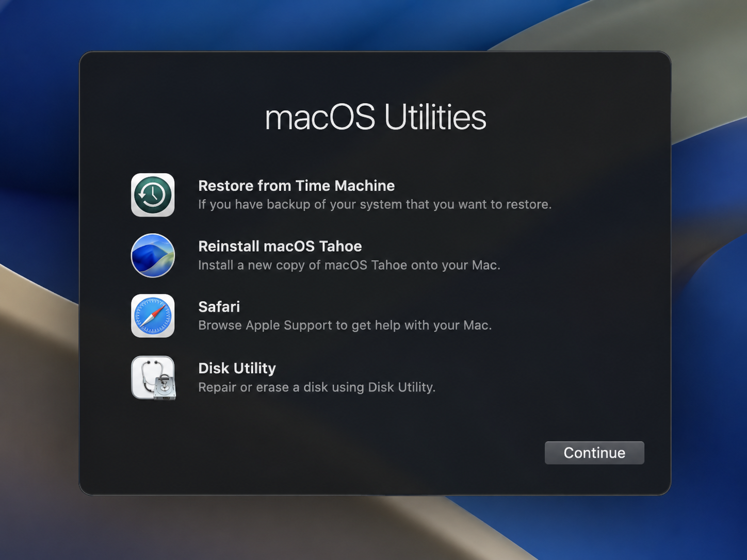
Task: Choose the Safari compass icon
Action: click(153, 316)
